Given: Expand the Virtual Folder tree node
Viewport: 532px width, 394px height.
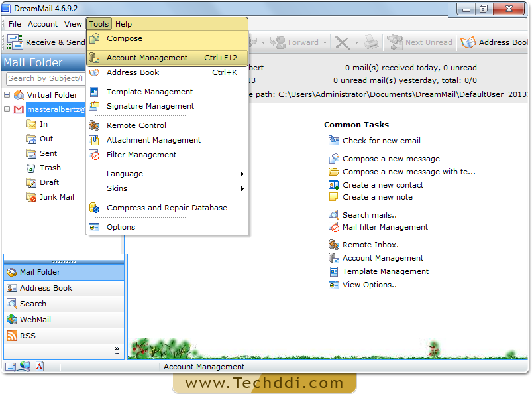Looking at the screenshot, I should tap(7, 95).
